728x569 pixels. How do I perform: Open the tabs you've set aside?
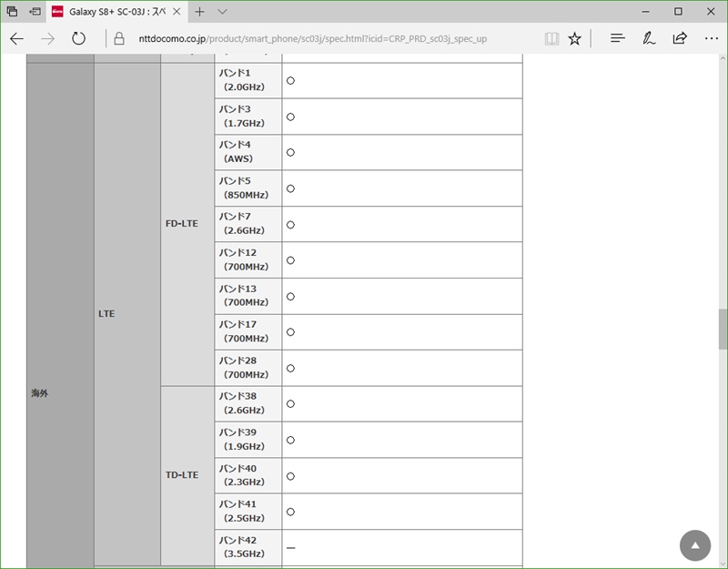pyautogui.click(x=13, y=12)
